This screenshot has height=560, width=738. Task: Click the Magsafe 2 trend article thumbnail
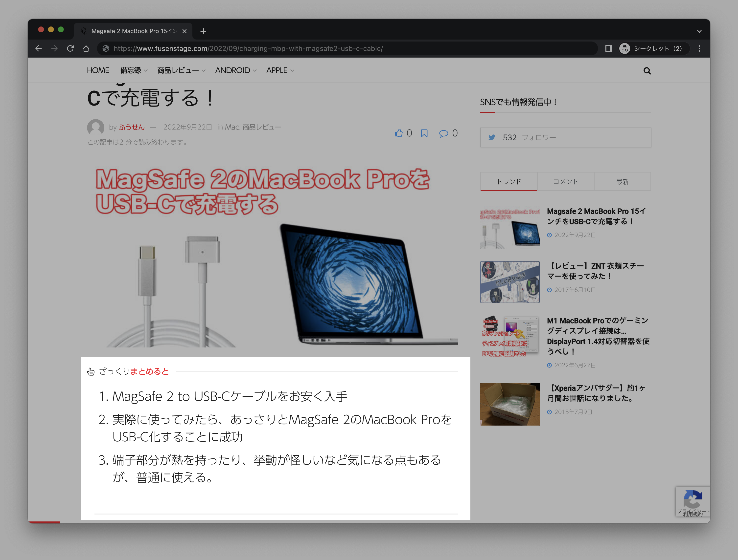(510, 227)
